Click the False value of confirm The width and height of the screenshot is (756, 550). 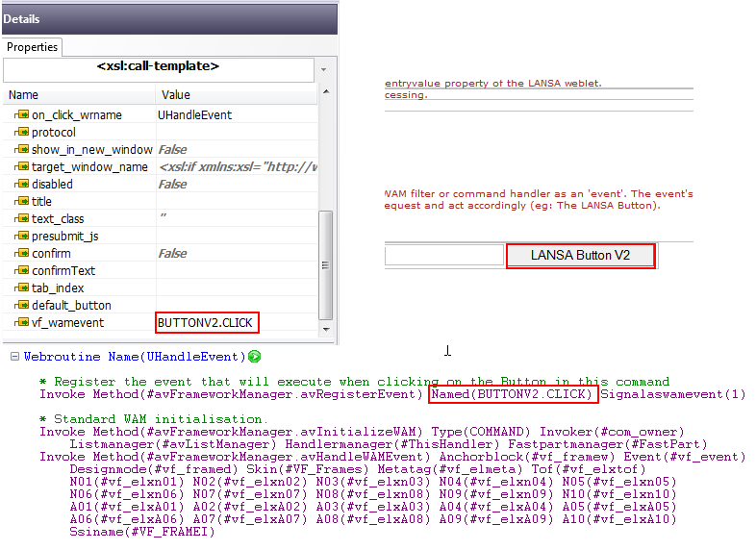click(x=172, y=253)
